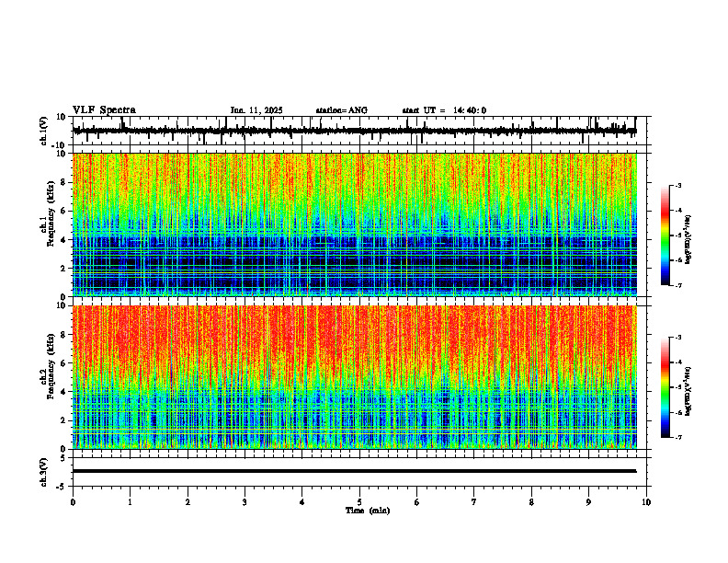
Task: Click the "ch.1(V)" waveform axis label
Action: point(44,131)
